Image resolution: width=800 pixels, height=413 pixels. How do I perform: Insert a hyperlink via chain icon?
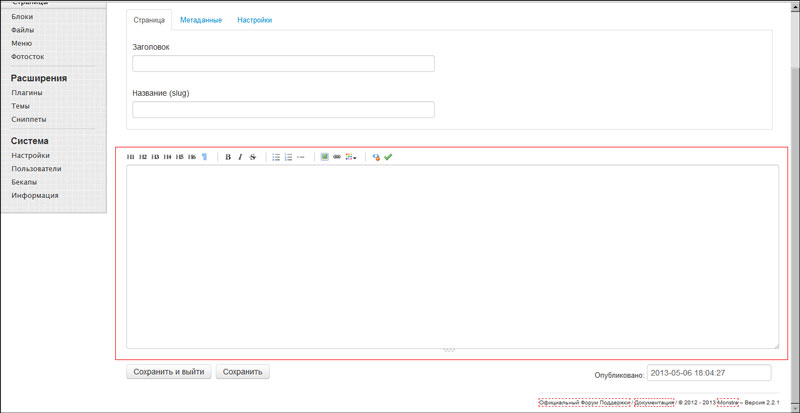coord(337,157)
